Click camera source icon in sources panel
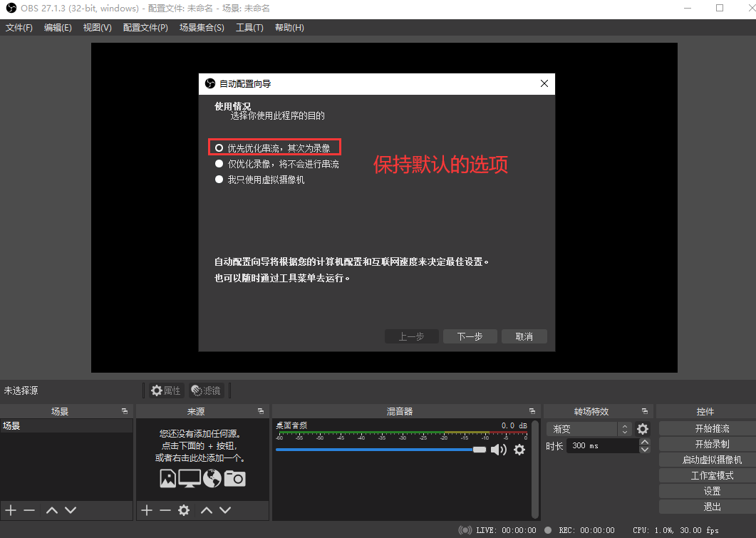 pyautogui.click(x=235, y=478)
